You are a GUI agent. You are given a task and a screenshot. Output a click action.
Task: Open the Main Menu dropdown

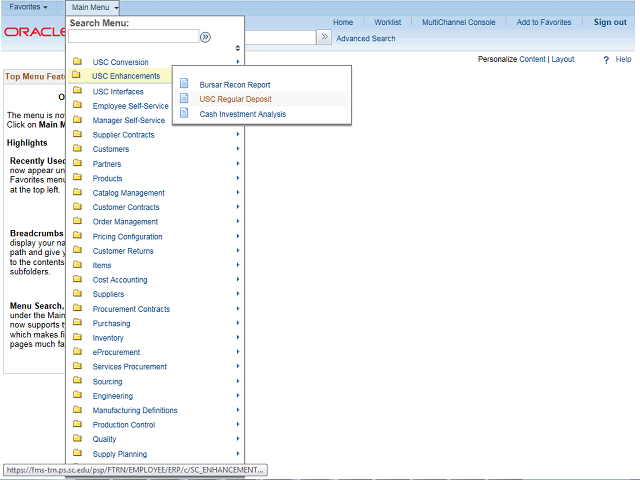click(93, 7)
